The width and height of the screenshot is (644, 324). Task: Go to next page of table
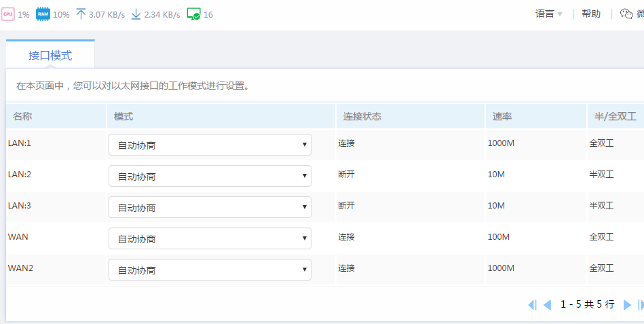coord(627,305)
